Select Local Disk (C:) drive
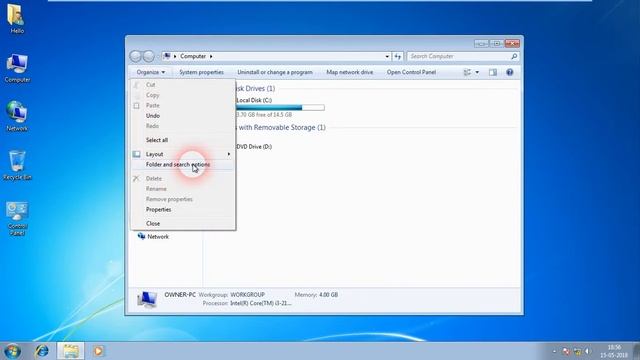This screenshot has width=640, height=360. (x=254, y=100)
